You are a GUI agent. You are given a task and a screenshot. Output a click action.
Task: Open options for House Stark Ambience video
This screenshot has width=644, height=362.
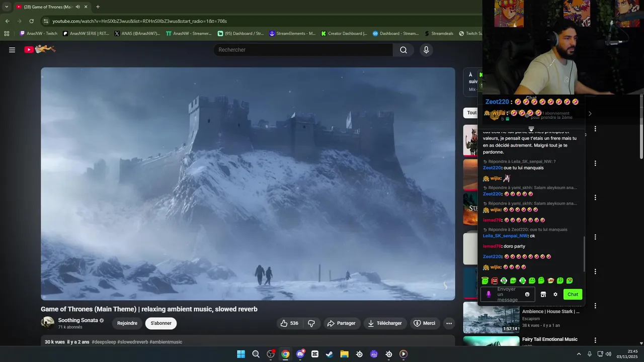coord(595,306)
